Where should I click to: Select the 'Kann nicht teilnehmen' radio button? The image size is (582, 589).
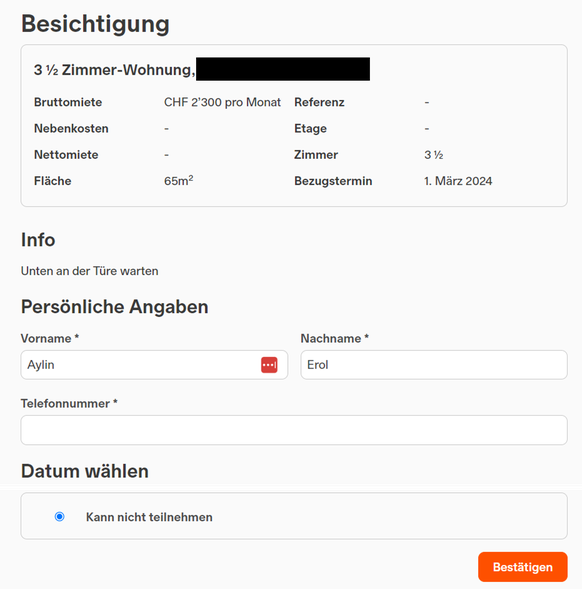[59, 517]
